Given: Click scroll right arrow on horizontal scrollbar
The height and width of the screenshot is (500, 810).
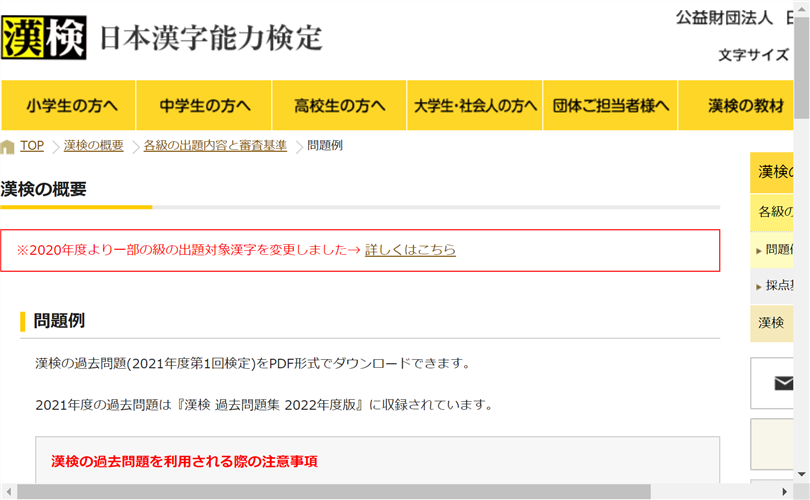Looking at the screenshot, I should click(x=784, y=492).
